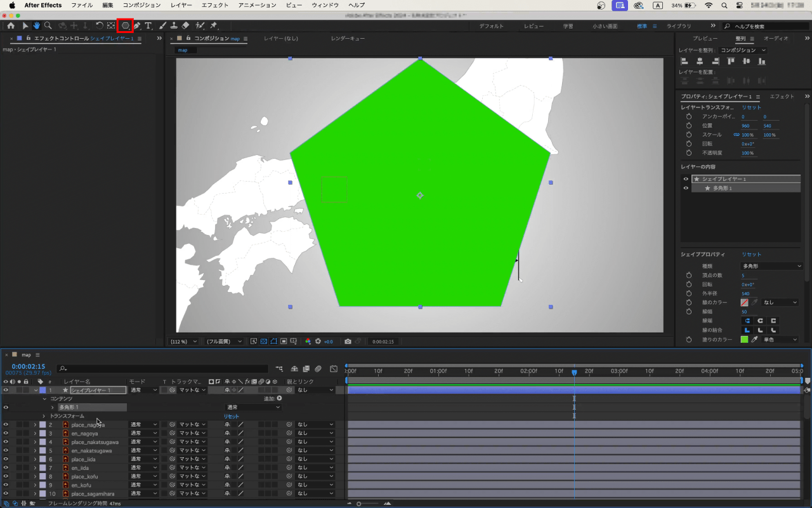812x508 pixels.
Task: Click the green fill color swatch
Action: click(x=744, y=340)
